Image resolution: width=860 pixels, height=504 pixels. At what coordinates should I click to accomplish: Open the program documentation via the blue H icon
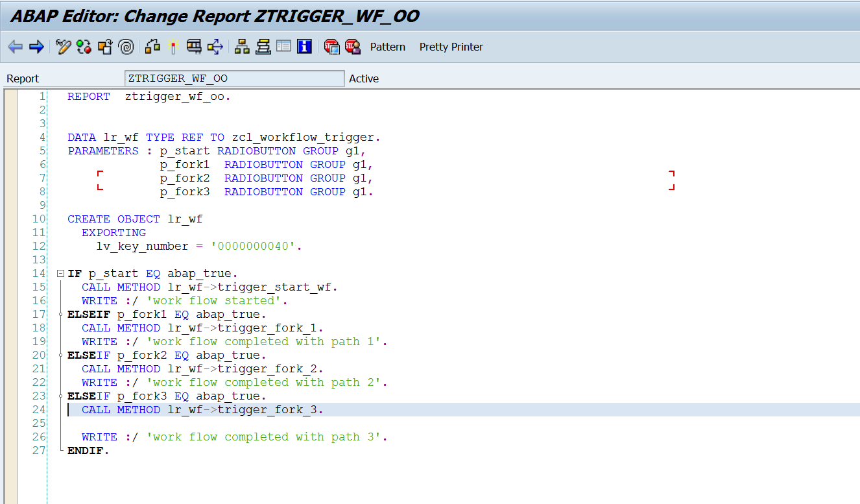coord(304,46)
